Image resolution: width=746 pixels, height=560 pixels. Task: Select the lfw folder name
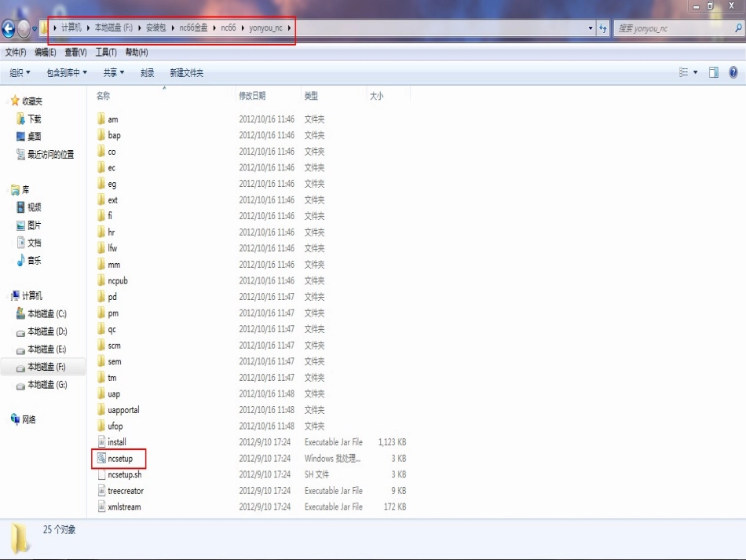pos(112,248)
